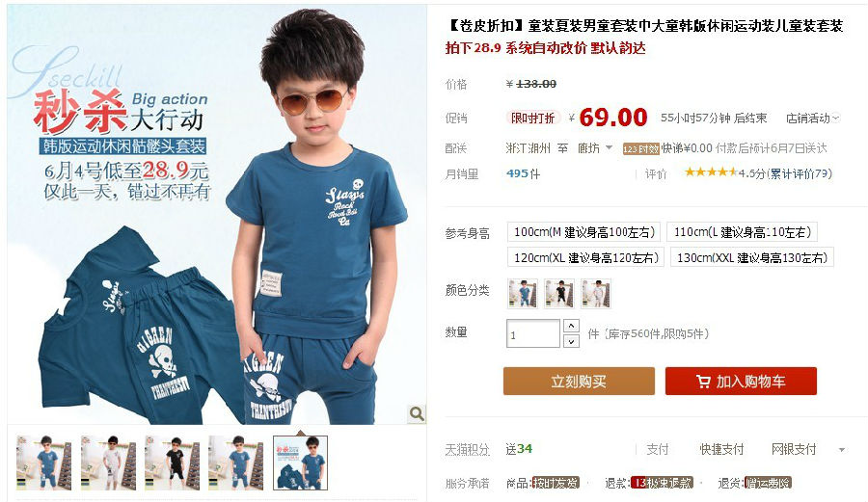
Task: Select size 100cm (M) option
Action: click(x=584, y=232)
